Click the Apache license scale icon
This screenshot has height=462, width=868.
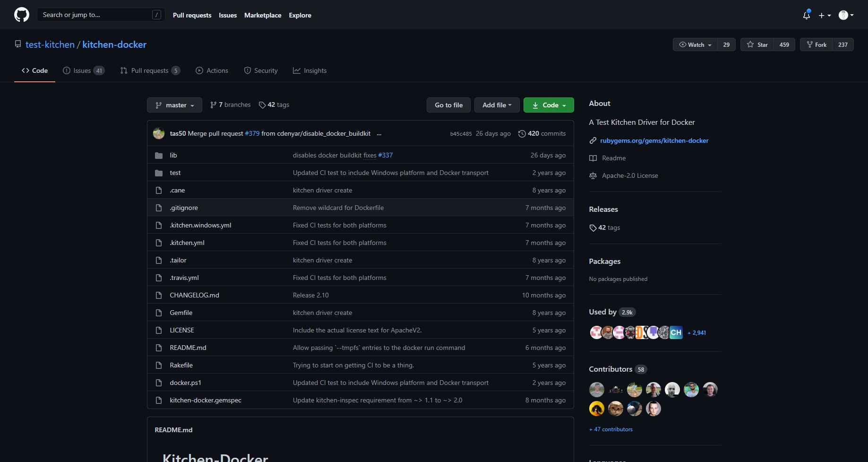click(x=593, y=175)
